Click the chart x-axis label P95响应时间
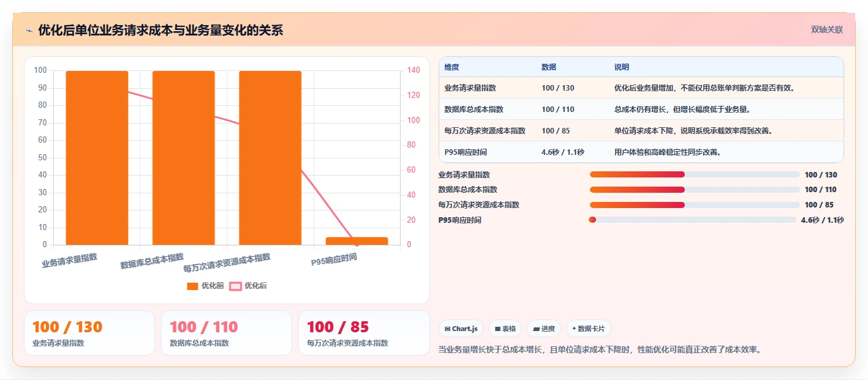This screenshot has width=868, height=380. point(334,260)
